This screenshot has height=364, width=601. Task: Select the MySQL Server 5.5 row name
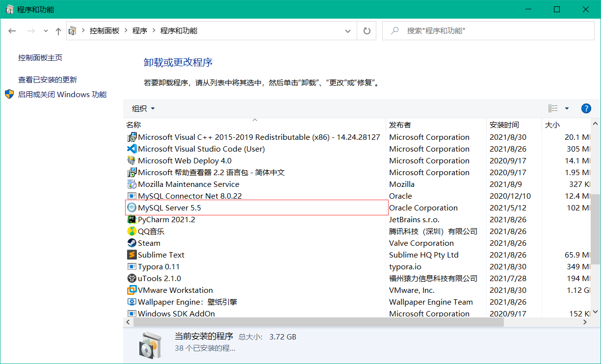click(169, 208)
